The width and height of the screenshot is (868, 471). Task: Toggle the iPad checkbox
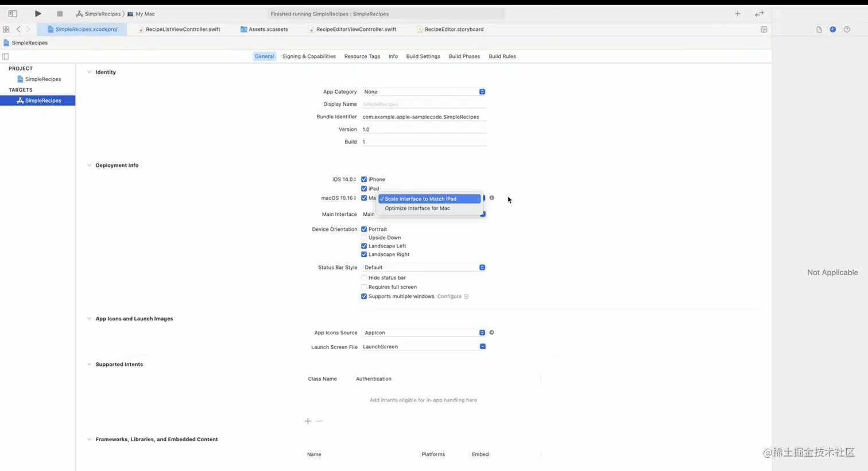point(364,188)
